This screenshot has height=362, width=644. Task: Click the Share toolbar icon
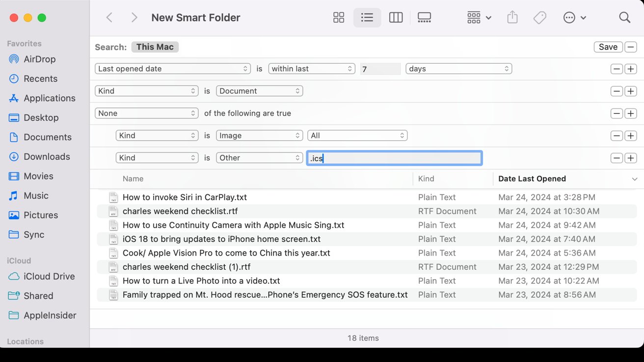click(x=512, y=18)
